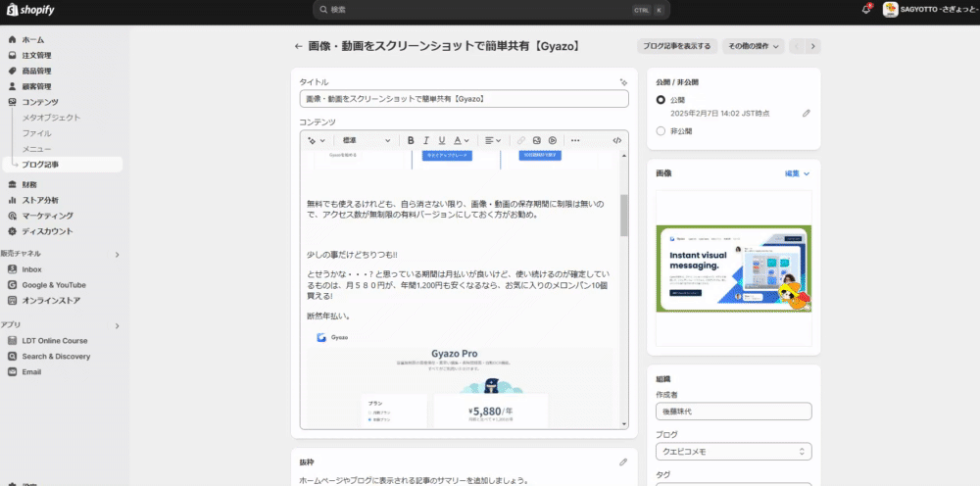Image resolution: width=980 pixels, height=486 pixels.
Task: Click the date text 2025年2月7日 14:02 JST時点
Action: pyautogui.click(x=720, y=114)
